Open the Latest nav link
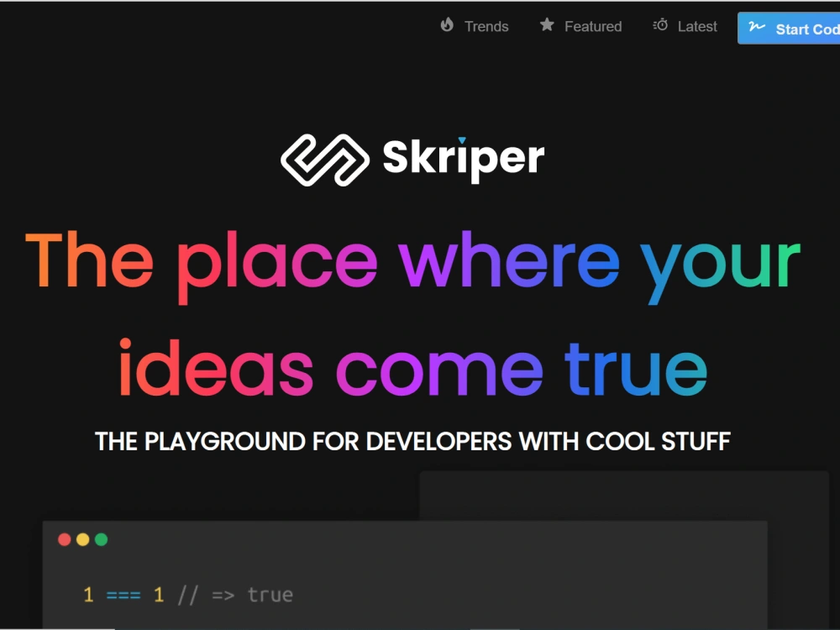The height and width of the screenshot is (630, 840). (x=685, y=26)
